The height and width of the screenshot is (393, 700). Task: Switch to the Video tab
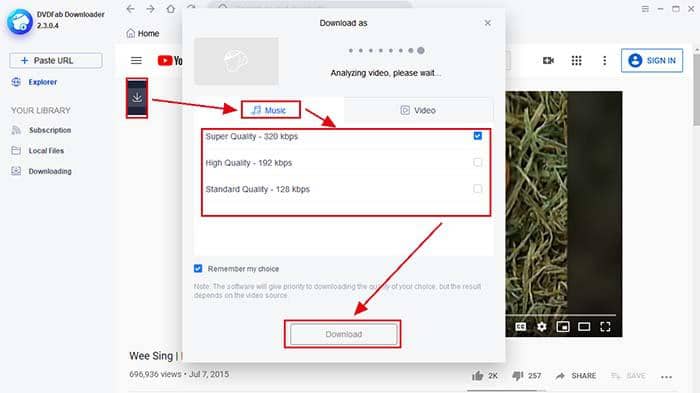418,110
